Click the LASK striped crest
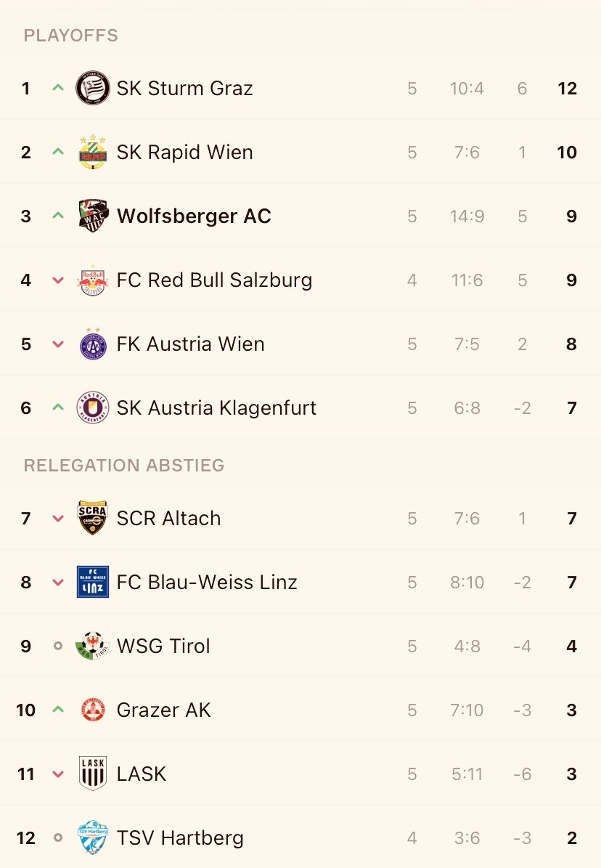The height and width of the screenshot is (868, 601). [92, 774]
